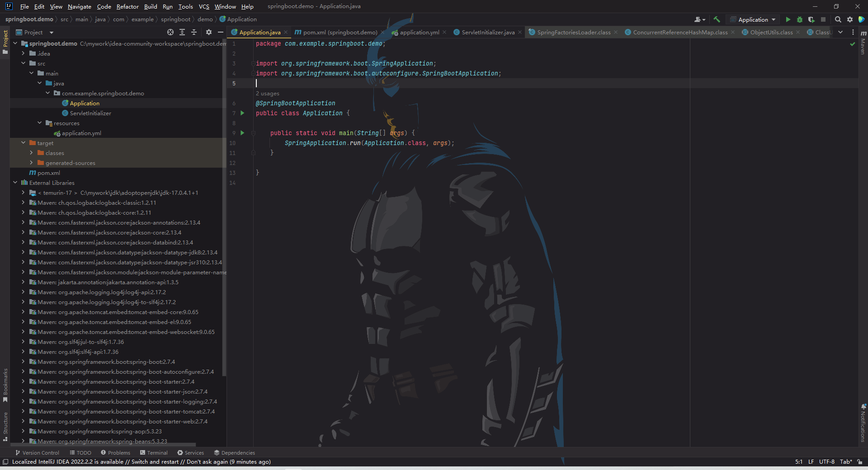Click the colorful plugin icon at top right
The image size is (868, 470).
[x=862, y=19]
